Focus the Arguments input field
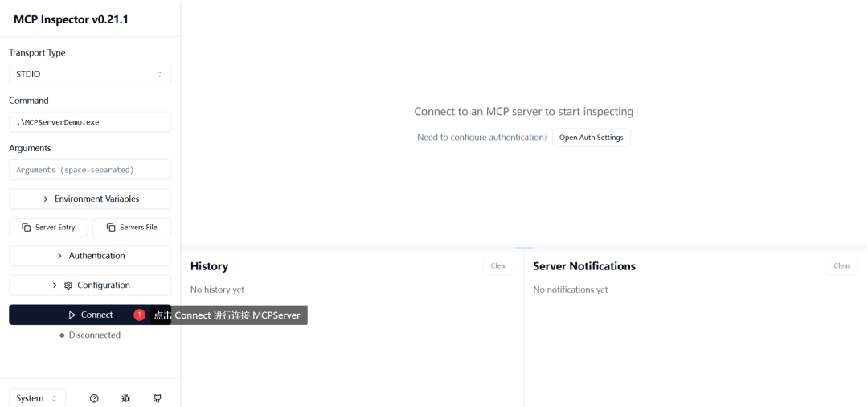868x407 pixels. coord(90,170)
